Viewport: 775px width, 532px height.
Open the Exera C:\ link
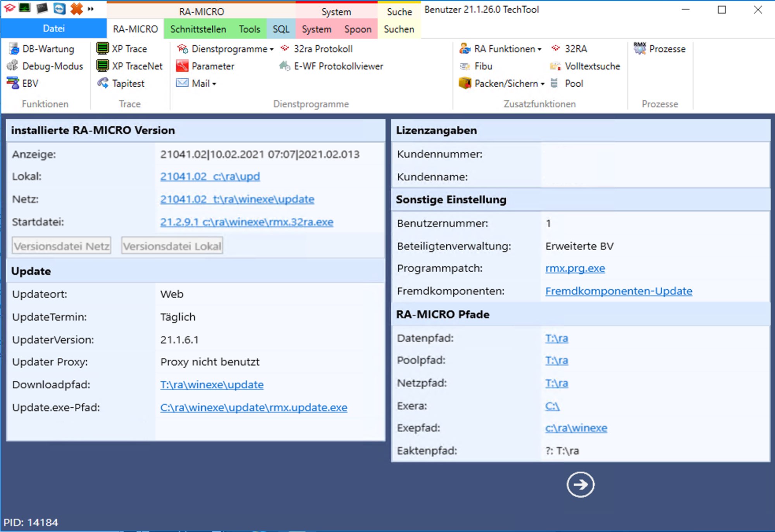(552, 406)
